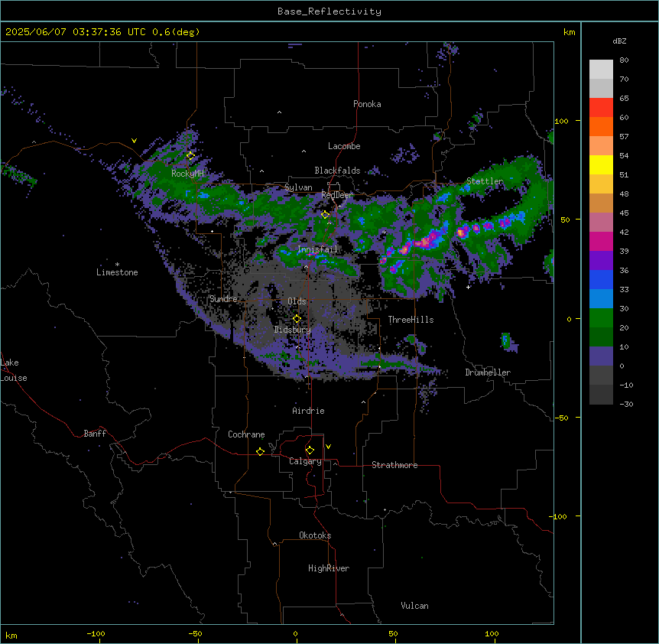Choose the magenta 39-42 dBZ legend swatch
Screen dimensions: 659x644
(601, 241)
